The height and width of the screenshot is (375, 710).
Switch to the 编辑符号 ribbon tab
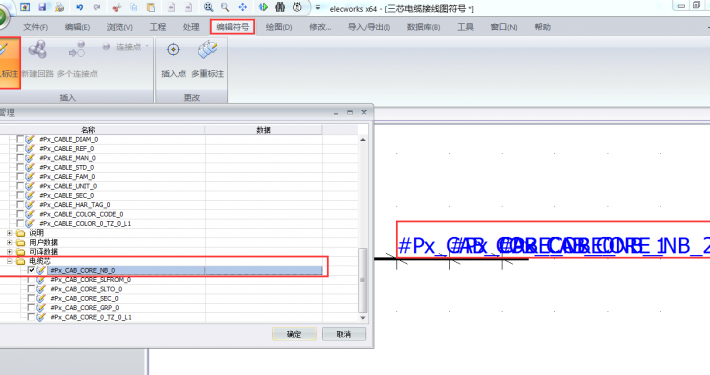click(233, 27)
